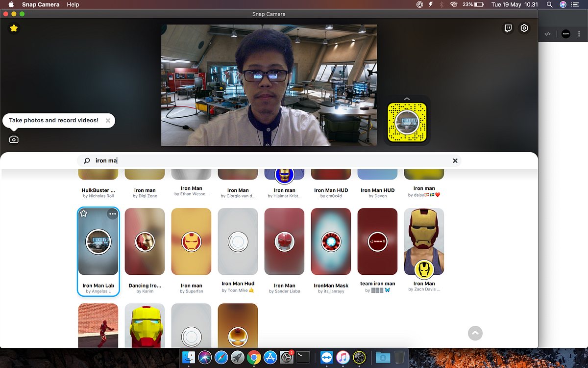Click the Creative Cloud menu bar icon
Image resolution: width=588 pixels, height=368 pixels.
454,4
